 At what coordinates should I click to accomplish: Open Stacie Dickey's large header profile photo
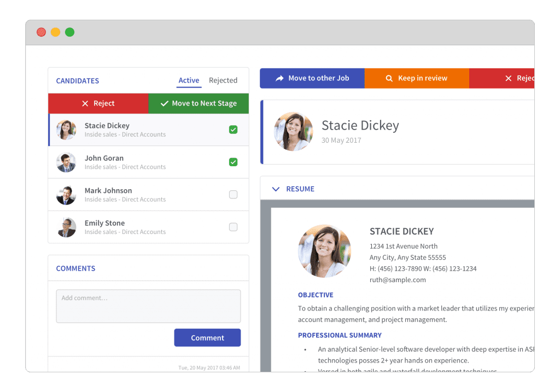(x=294, y=131)
